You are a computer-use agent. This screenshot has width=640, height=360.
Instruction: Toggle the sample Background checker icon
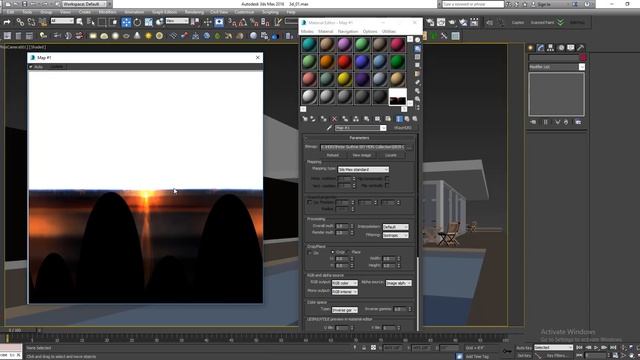[418, 57]
